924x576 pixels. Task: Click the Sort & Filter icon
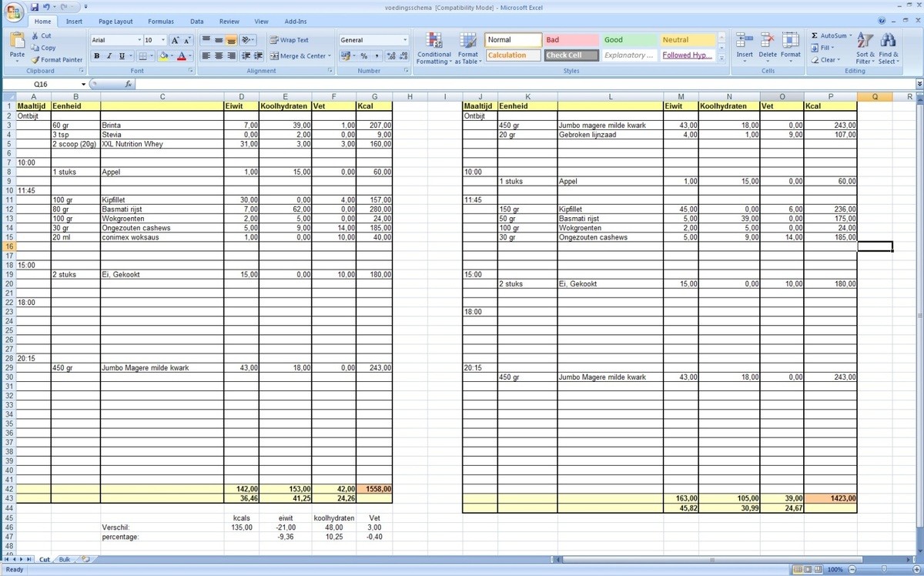865,48
